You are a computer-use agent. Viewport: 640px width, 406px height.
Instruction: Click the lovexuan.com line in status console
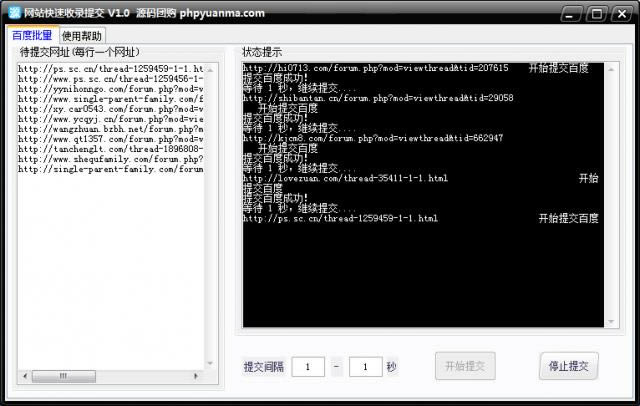[x=345, y=178]
